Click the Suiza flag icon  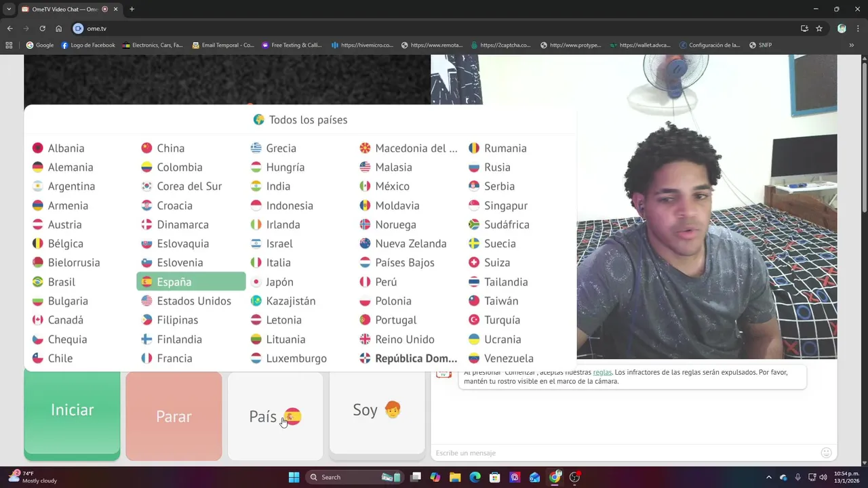pos(474,262)
